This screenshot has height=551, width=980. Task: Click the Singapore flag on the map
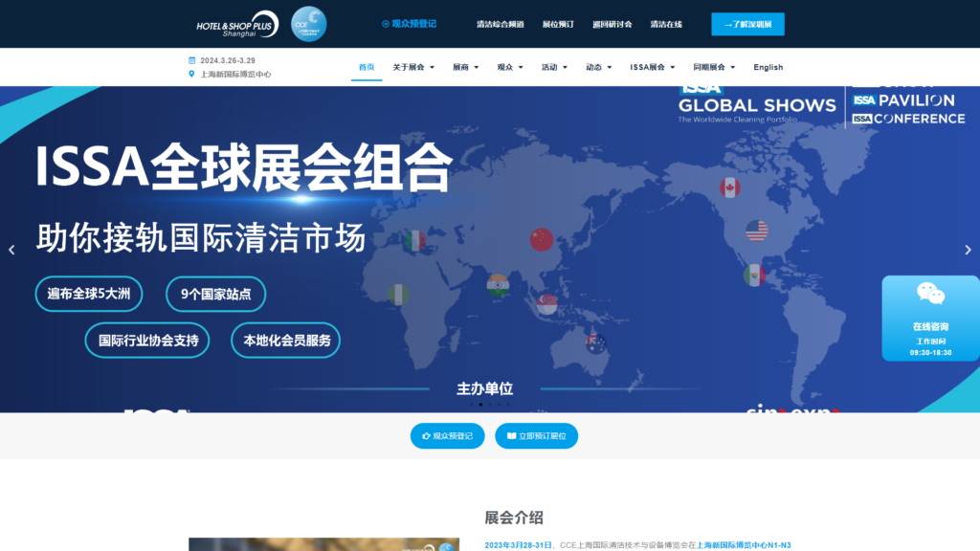click(x=546, y=305)
